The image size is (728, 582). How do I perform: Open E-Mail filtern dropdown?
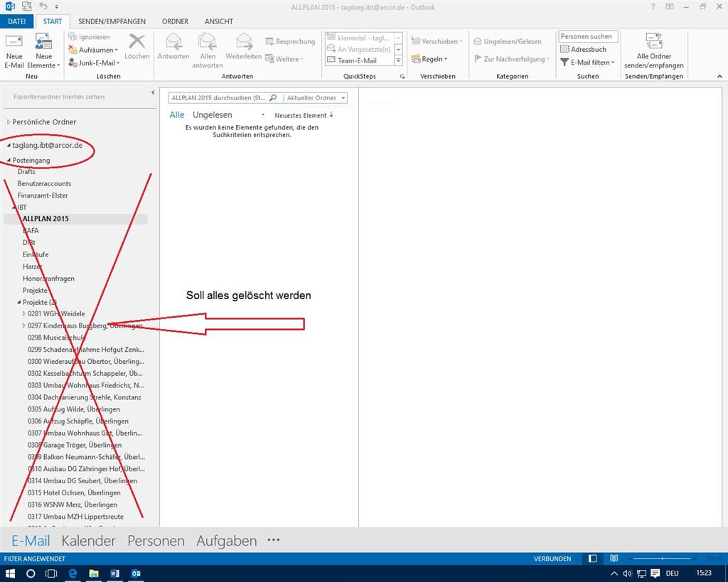tap(587, 63)
